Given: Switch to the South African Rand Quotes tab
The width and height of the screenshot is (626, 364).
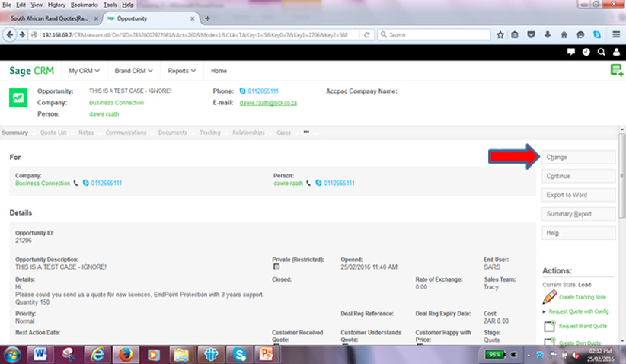Looking at the screenshot, I should pos(51,18).
